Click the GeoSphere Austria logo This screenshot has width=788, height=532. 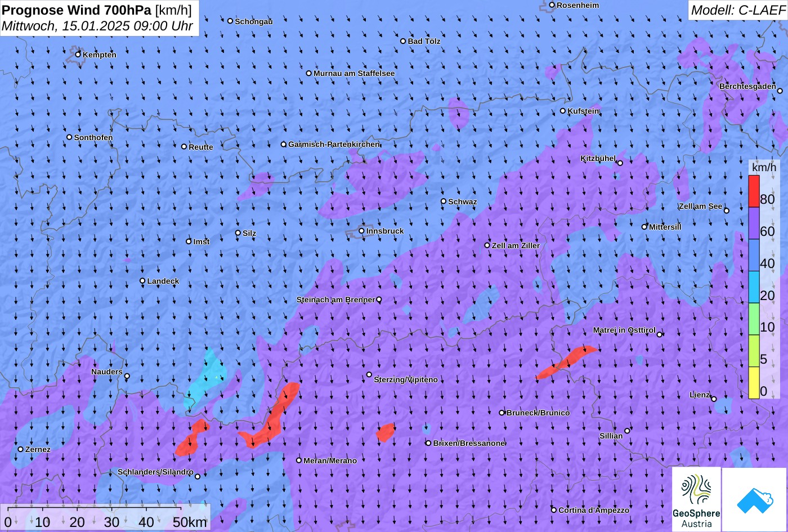pos(696,499)
